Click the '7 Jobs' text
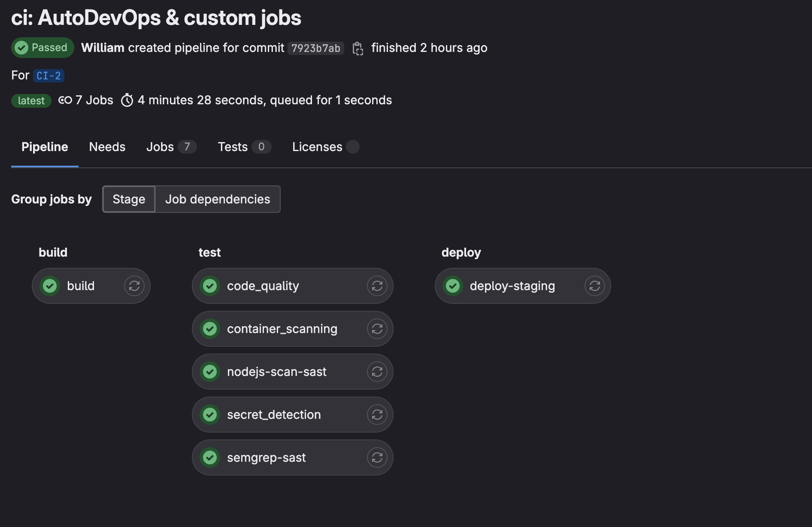Screen dimensions: 812x527 (x=94, y=100)
